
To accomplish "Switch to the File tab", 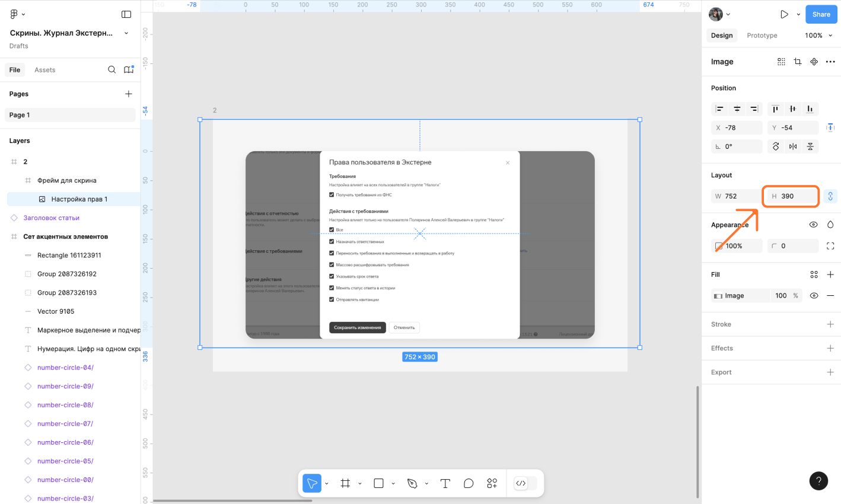I will point(15,70).
